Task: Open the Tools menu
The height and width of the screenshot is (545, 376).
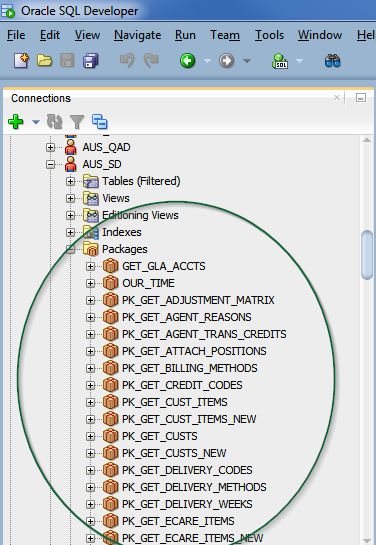Action: [x=269, y=35]
